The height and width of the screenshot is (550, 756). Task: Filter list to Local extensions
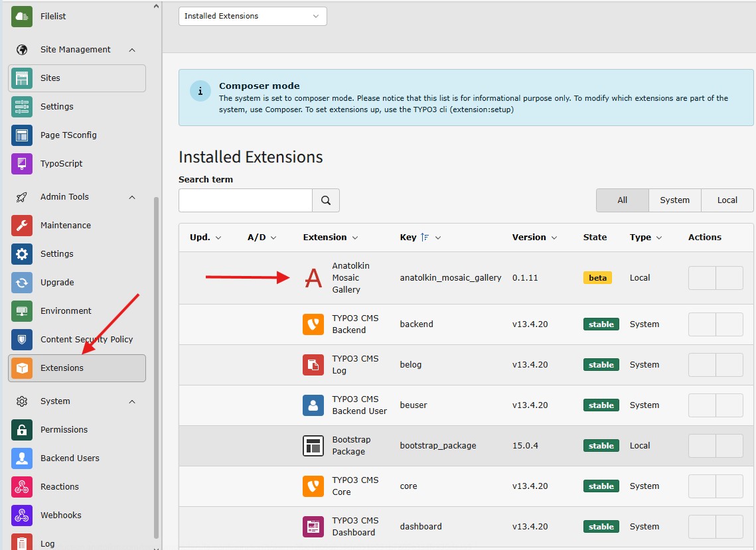click(x=727, y=200)
